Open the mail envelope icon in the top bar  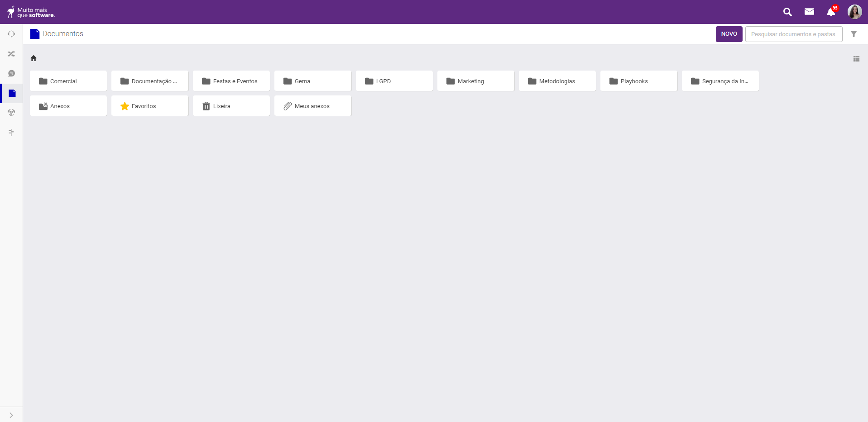[810, 12]
